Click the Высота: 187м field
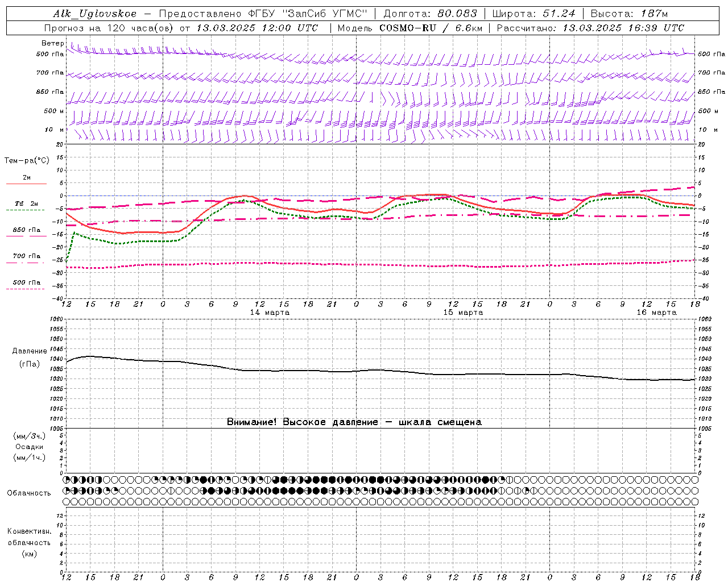728x582 pixels. [x=629, y=14]
